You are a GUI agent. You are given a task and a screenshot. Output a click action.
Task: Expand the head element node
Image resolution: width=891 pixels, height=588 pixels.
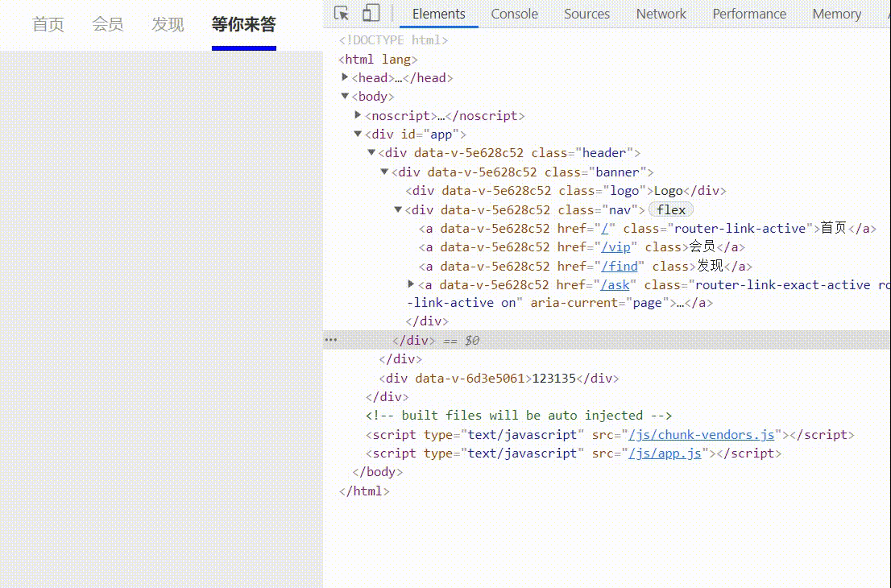pyautogui.click(x=345, y=77)
